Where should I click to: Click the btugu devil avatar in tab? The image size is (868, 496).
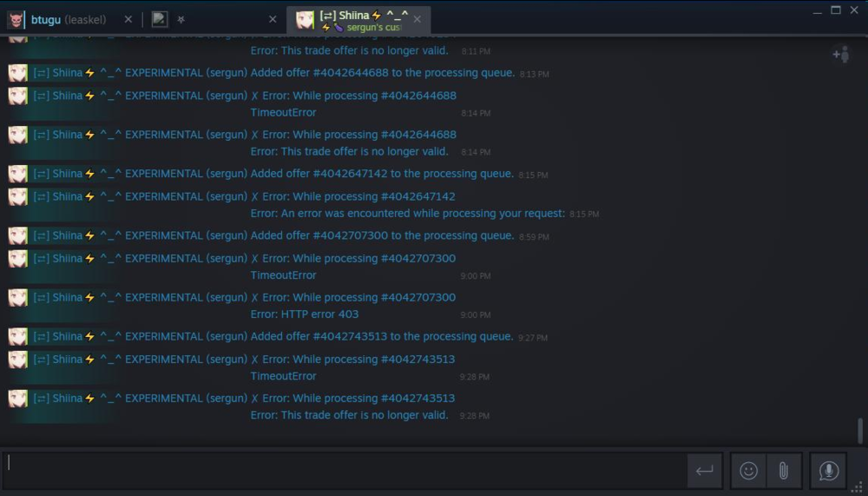point(16,20)
